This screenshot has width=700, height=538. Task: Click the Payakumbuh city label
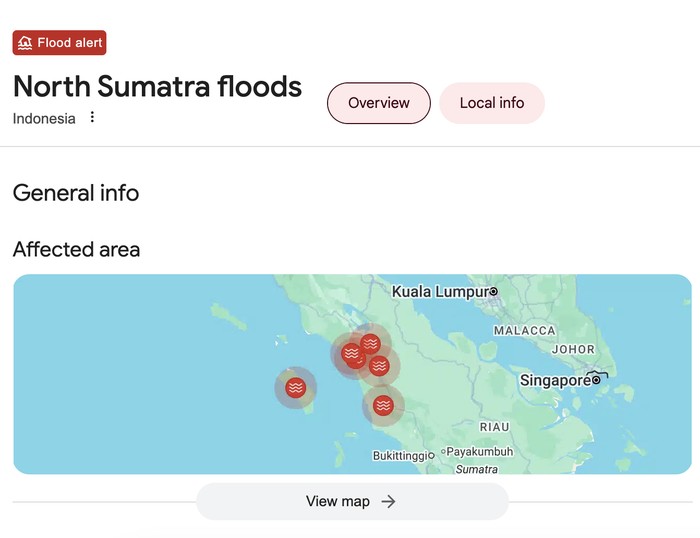pos(480,452)
